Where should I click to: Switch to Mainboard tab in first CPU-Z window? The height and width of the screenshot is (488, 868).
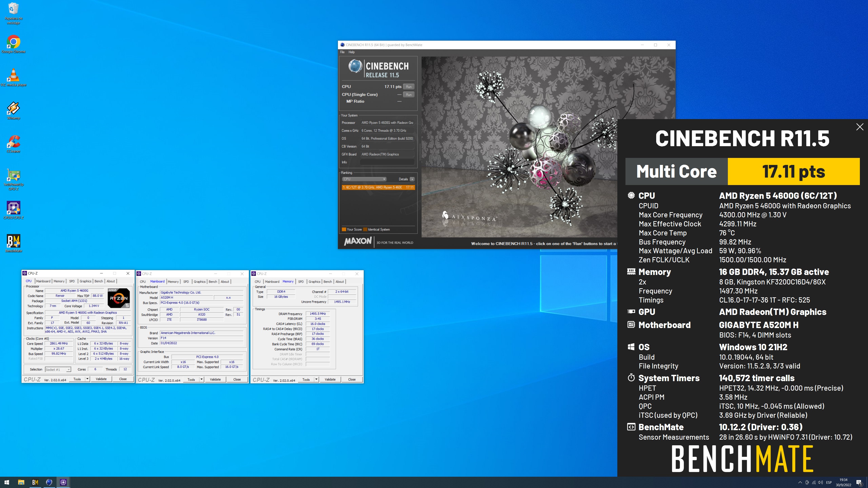43,281
